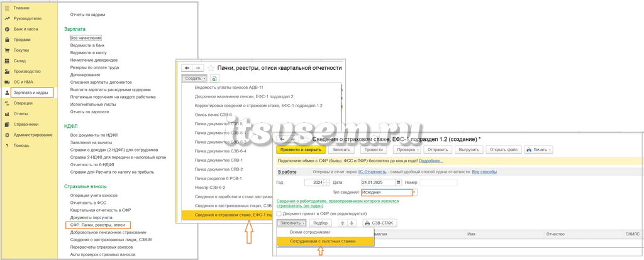This screenshot has height=260, width=644.
Task: Choose Ведомость уплаты взносов АДВ-11
Action: click(x=229, y=88)
